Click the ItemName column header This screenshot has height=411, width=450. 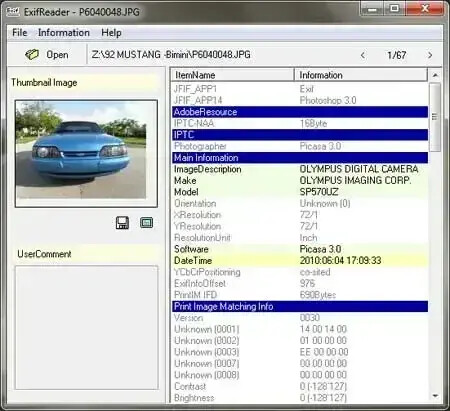point(233,75)
